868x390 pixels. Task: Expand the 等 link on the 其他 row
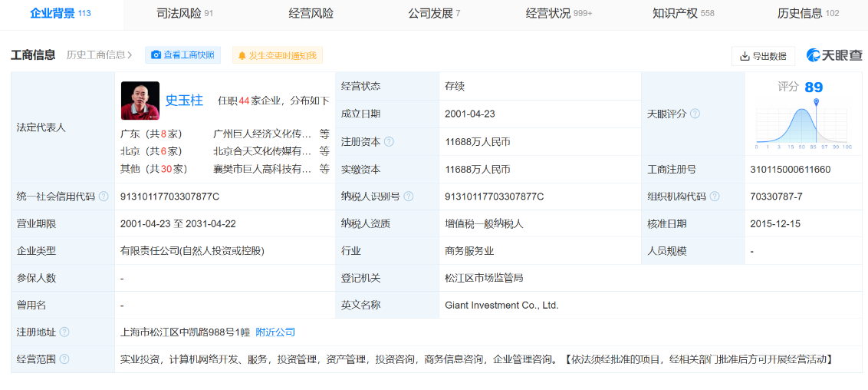(324, 169)
